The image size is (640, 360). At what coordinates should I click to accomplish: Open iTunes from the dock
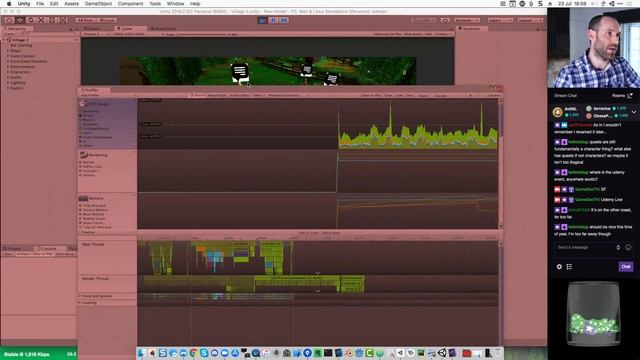(266, 353)
